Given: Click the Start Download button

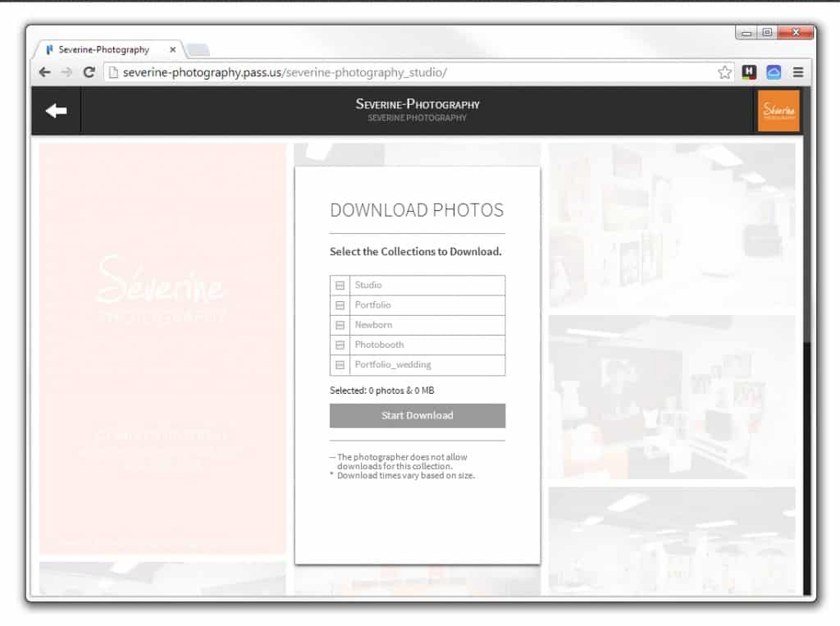Looking at the screenshot, I should 418,415.
